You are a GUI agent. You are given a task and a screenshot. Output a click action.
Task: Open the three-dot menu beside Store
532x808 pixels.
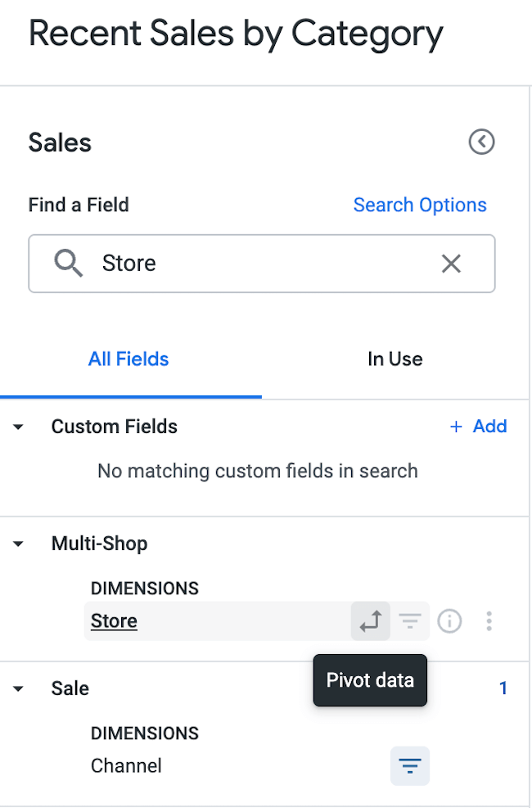489,621
